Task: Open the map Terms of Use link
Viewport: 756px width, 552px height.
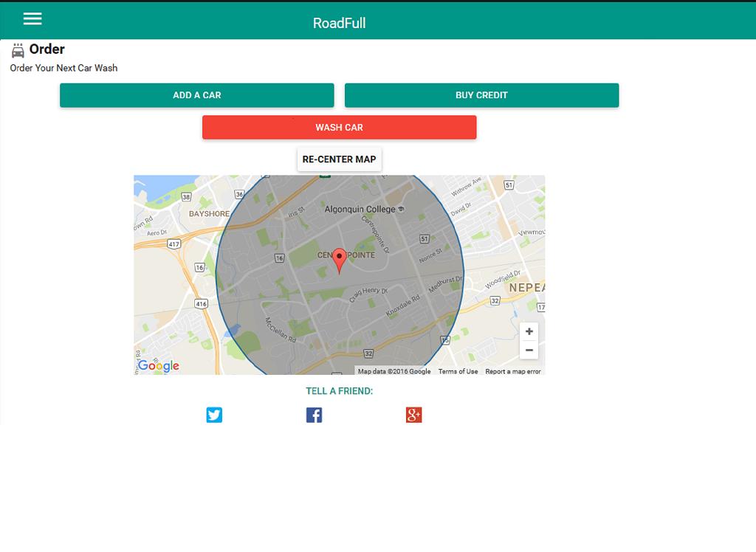Action: click(x=458, y=371)
